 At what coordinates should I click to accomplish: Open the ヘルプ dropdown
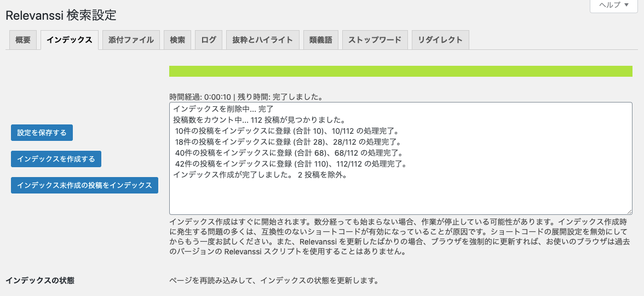point(613,5)
